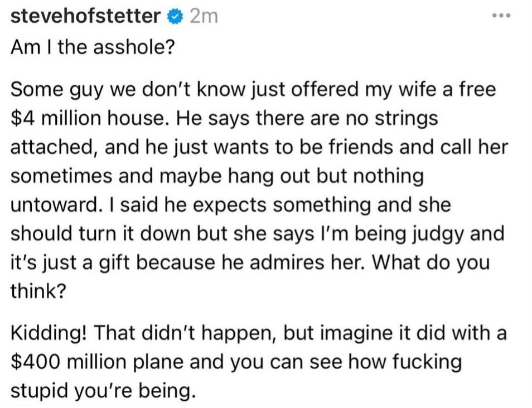The width and height of the screenshot is (532, 408).
Task: Click the word "Kidding!" in post
Action: coord(47,333)
